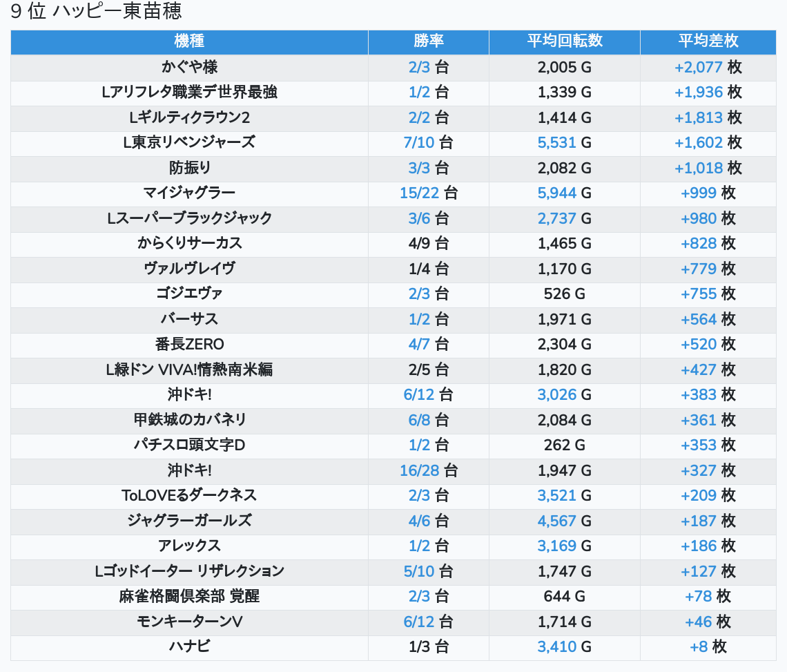Click the 平均差枚 column header
Screen dimensions: 787x672
(x=708, y=41)
